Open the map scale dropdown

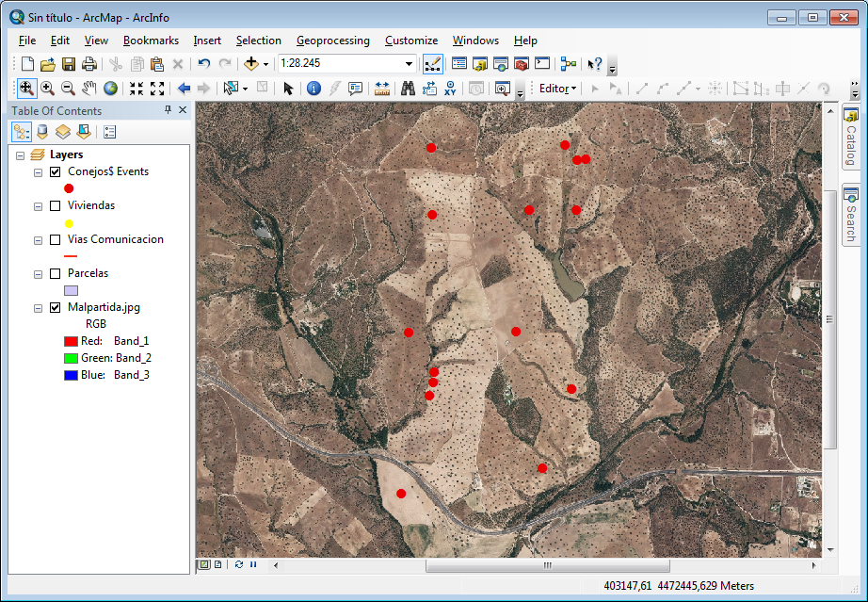pyautogui.click(x=409, y=64)
